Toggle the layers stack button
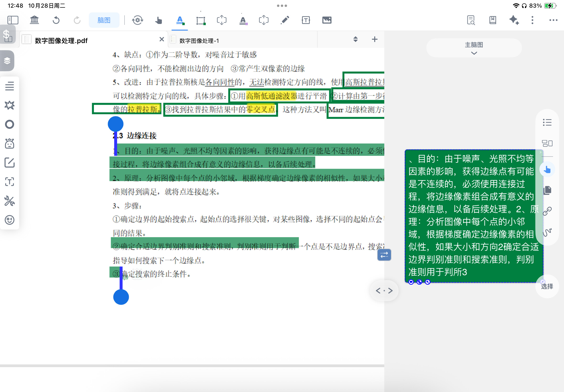 (x=7, y=61)
